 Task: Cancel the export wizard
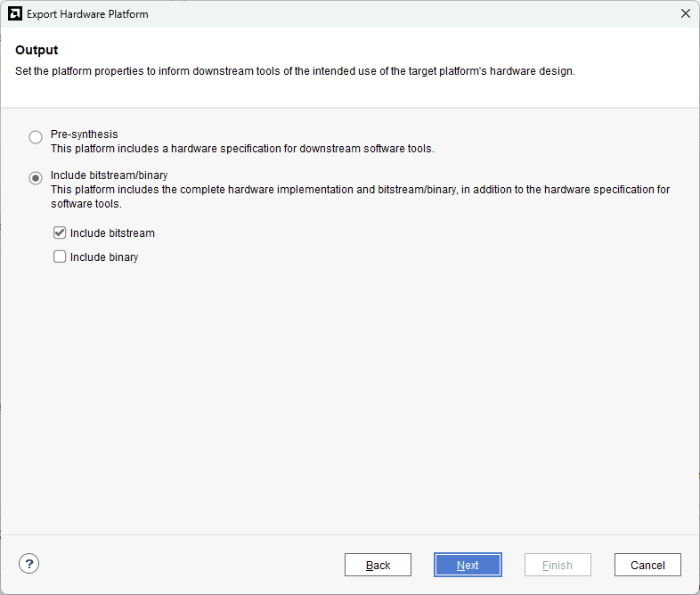pyautogui.click(x=647, y=565)
